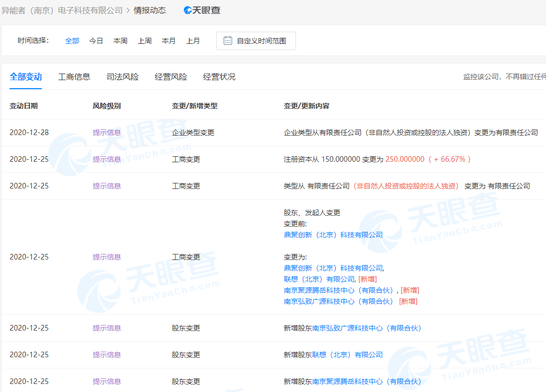Switch to the 工商信息 tab
This screenshot has width=546, height=392.
tap(74, 77)
